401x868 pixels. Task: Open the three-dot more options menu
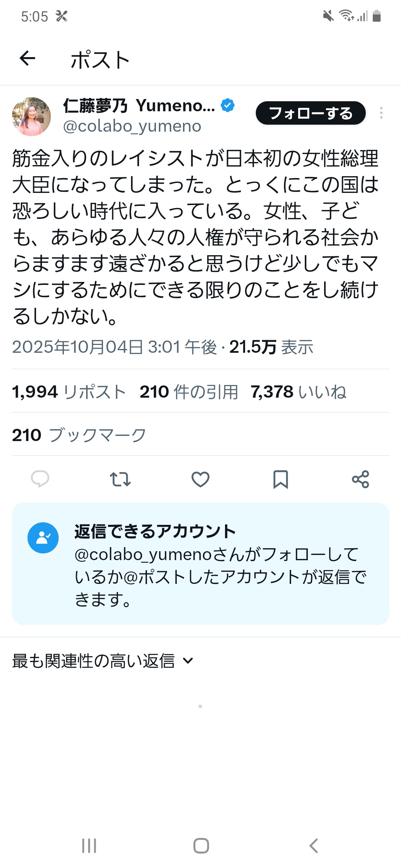click(x=381, y=113)
